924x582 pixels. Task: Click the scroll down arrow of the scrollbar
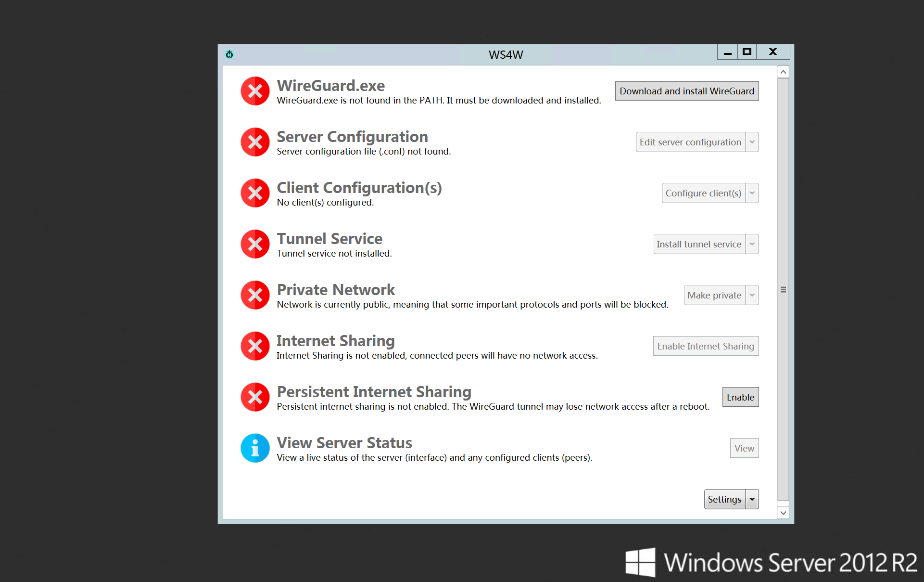pyautogui.click(x=783, y=513)
